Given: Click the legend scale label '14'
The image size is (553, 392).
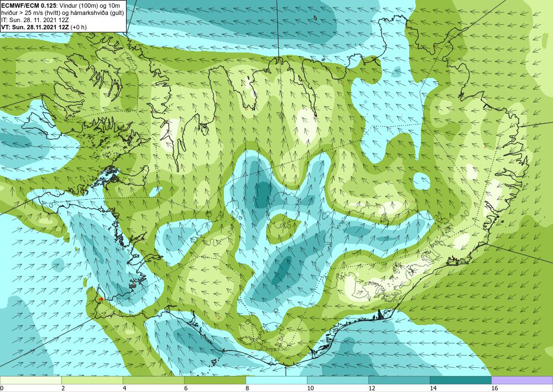Looking at the screenshot, I should (x=433, y=388).
